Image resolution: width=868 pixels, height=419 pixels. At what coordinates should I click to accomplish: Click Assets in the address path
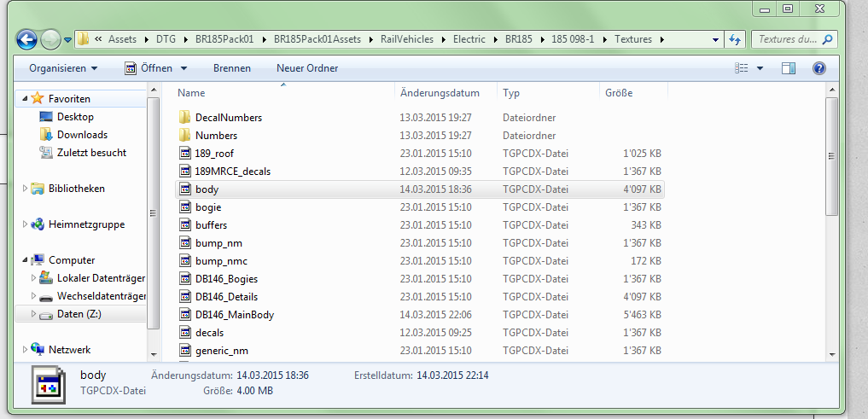point(122,39)
